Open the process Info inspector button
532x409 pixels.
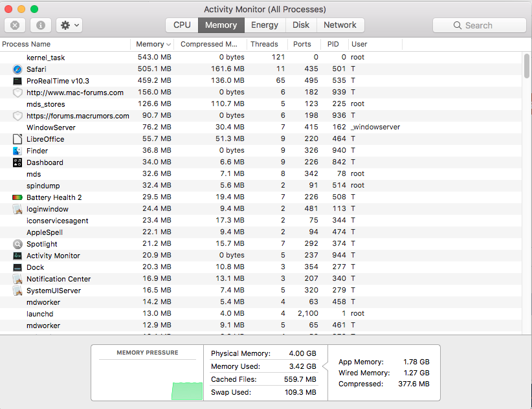(x=40, y=25)
